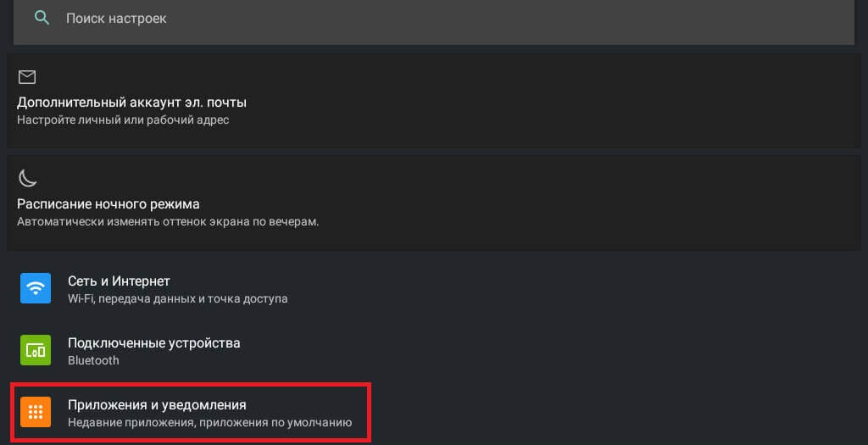Tap empty area of night mode card
The image size is (868, 445).
554,203
